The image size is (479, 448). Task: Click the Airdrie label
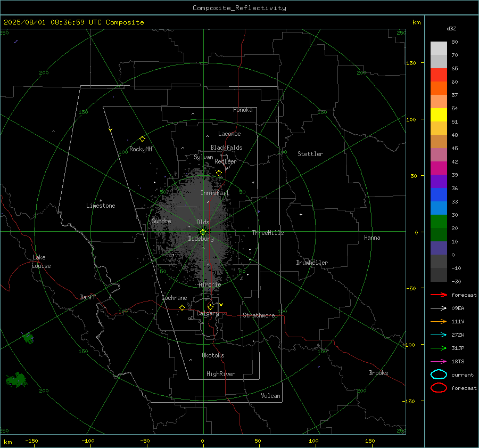210,284
